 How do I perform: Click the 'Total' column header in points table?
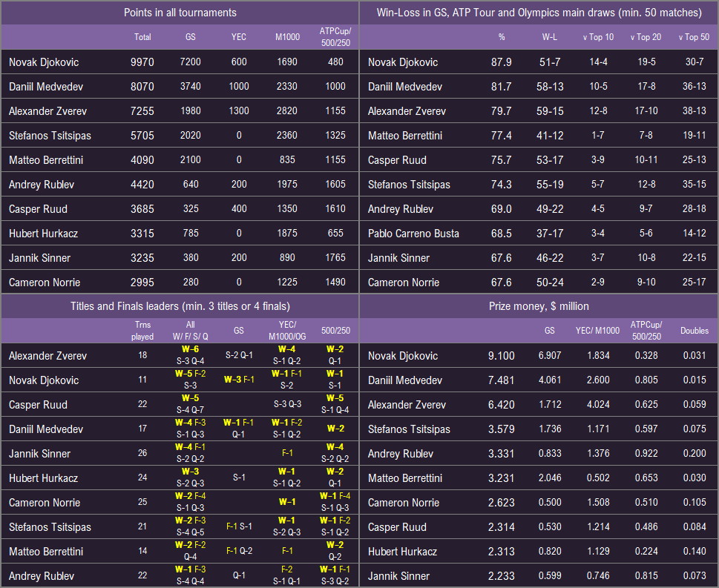142,37
